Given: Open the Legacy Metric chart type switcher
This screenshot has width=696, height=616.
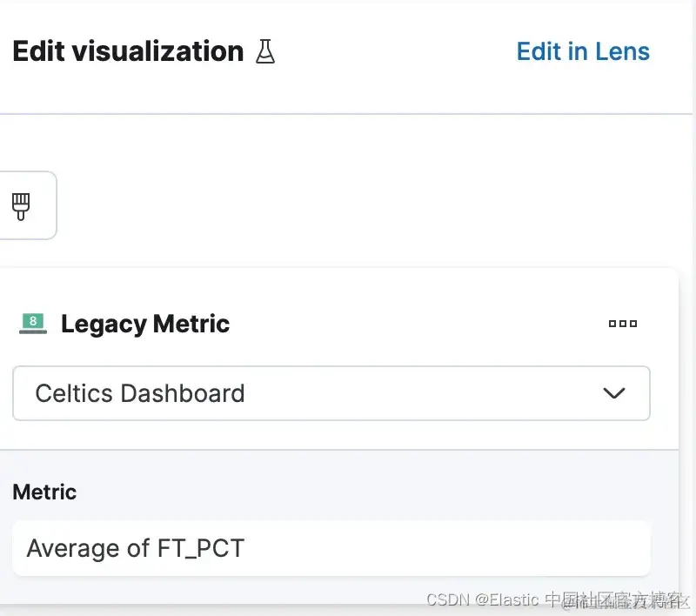Looking at the screenshot, I should point(144,324).
